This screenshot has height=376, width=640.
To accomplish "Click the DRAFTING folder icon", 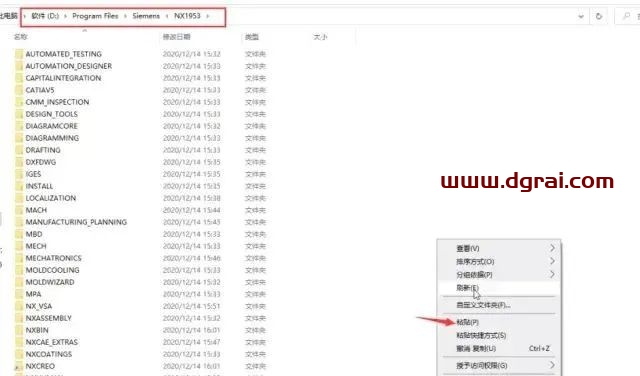I will [19, 150].
